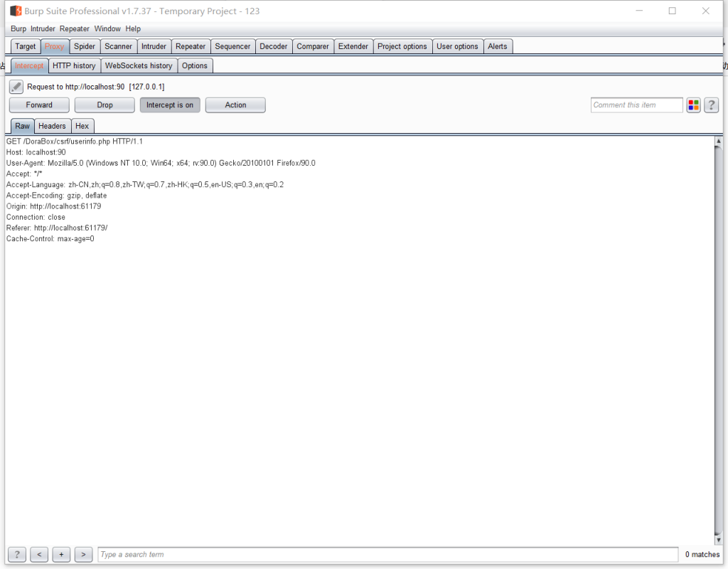Toggle the Intercept is on button
This screenshot has width=728, height=569.
170,105
